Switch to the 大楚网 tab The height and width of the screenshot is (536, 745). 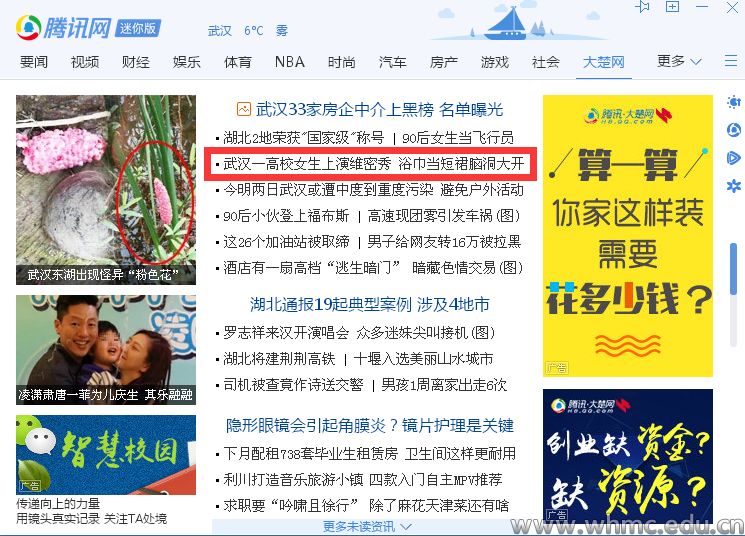(603, 62)
